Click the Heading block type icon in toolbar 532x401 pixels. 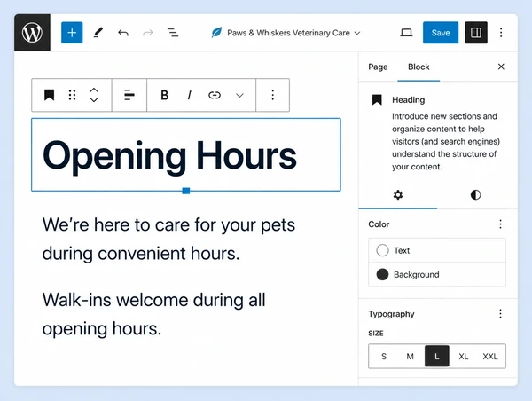(49, 95)
